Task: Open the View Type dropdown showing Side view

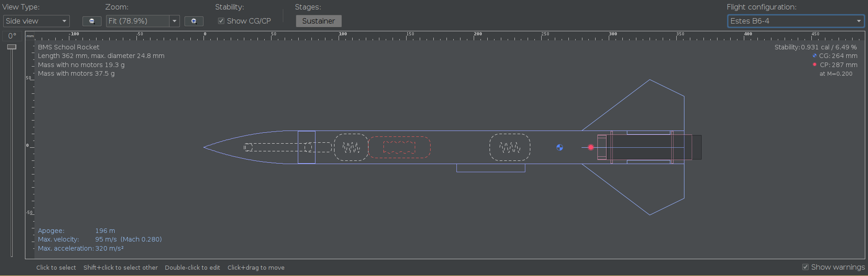Action: click(x=36, y=21)
